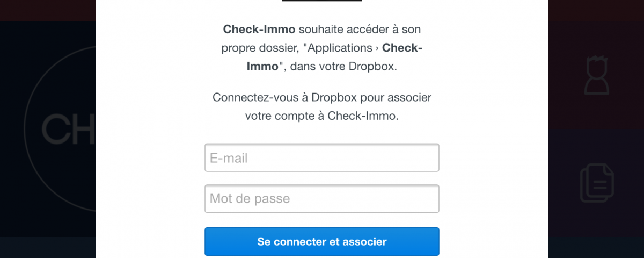Click the dimmed red band at top left

[48, 11]
